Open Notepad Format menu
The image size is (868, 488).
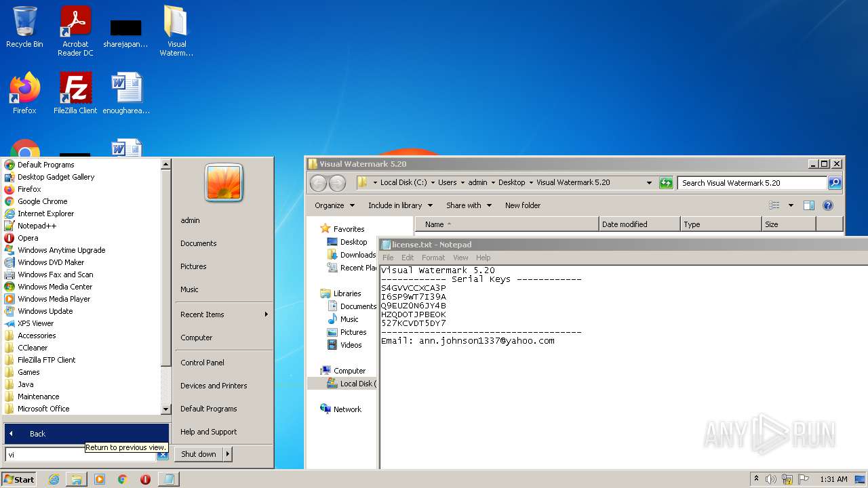pos(433,258)
